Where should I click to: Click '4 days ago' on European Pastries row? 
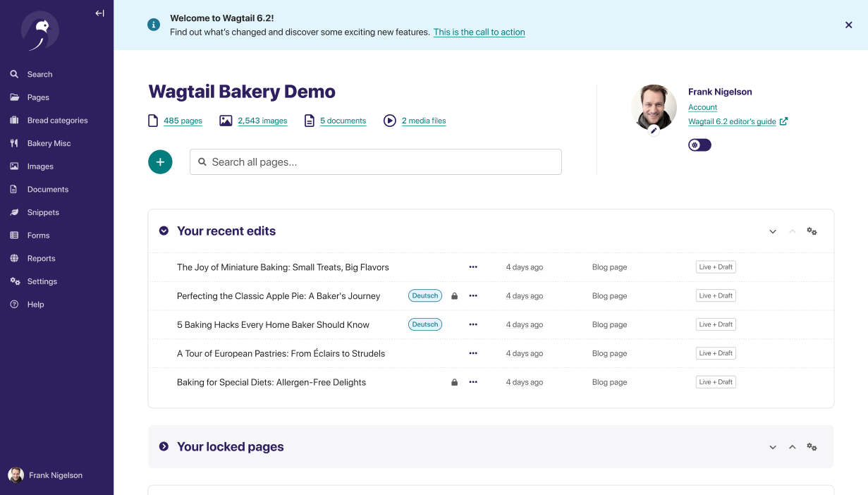pyautogui.click(x=525, y=354)
